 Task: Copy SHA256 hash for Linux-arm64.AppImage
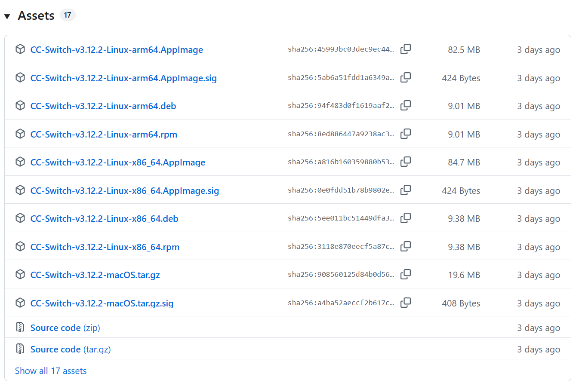[x=405, y=49]
